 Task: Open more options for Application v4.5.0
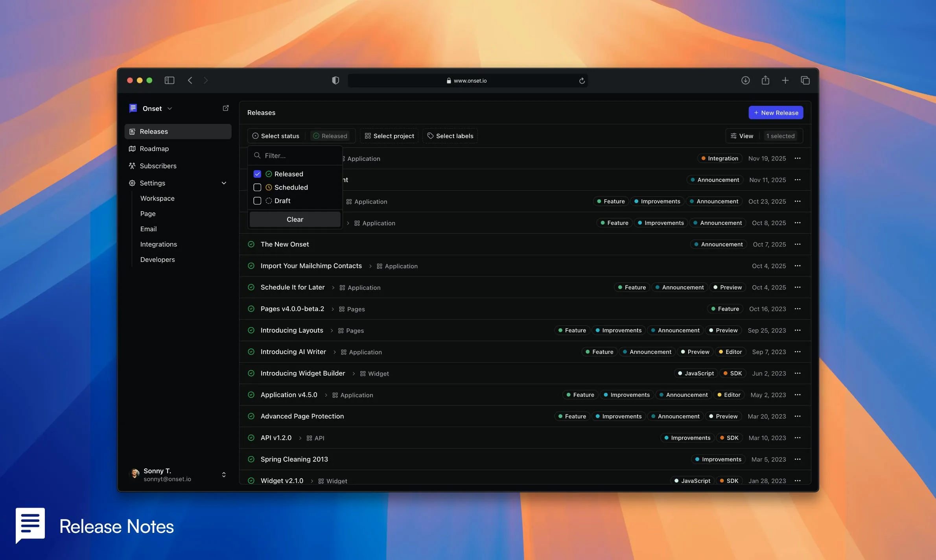pyautogui.click(x=798, y=395)
